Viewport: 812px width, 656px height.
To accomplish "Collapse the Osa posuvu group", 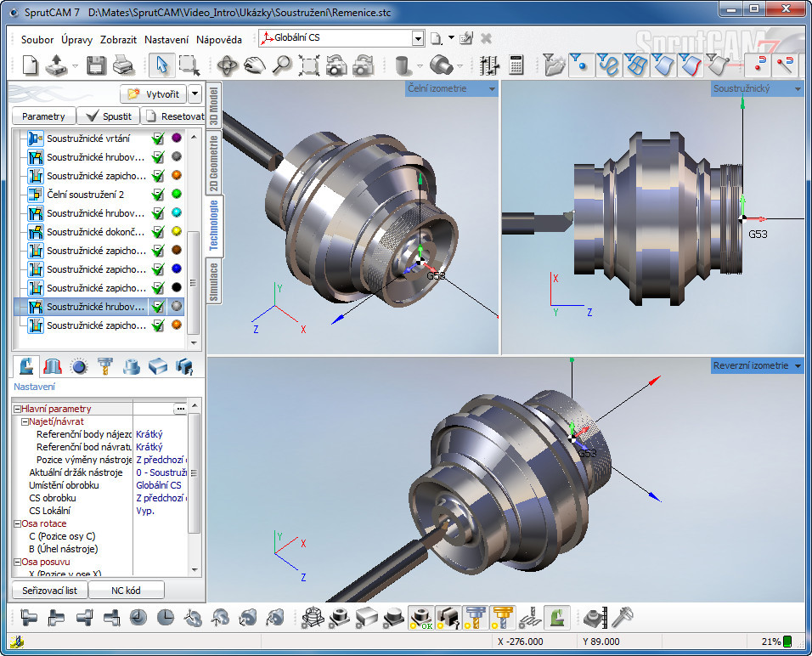I will point(17,563).
